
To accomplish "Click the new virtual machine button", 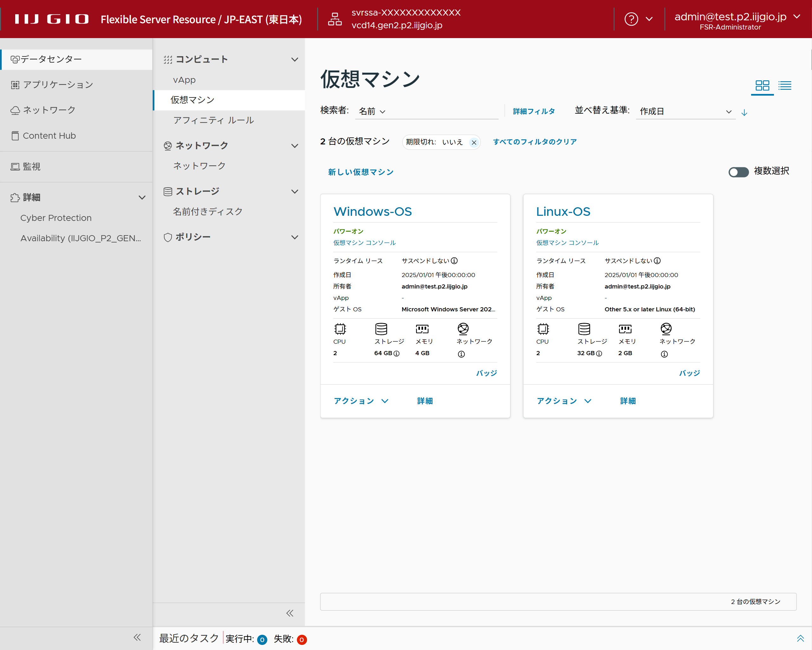I will pyautogui.click(x=360, y=172).
